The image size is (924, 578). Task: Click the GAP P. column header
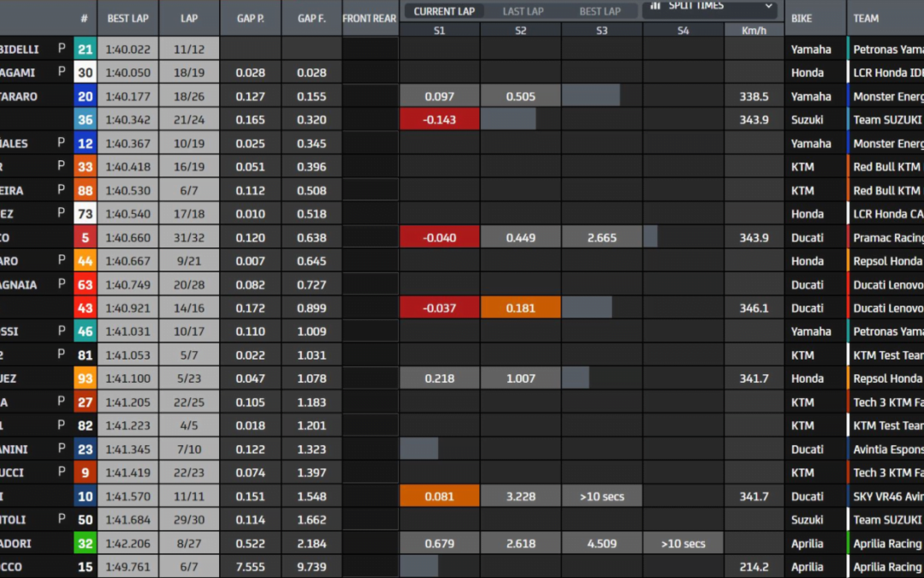click(251, 18)
